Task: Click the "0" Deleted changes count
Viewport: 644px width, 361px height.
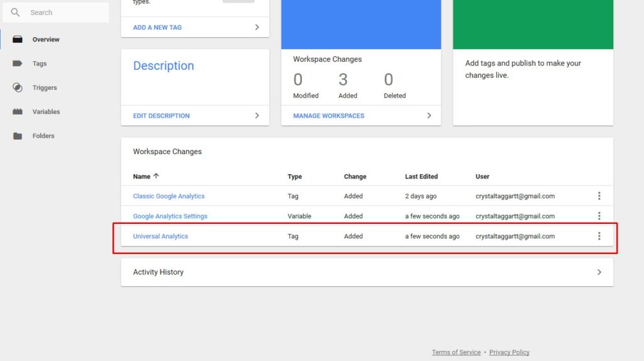Action: tap(389, 80)
